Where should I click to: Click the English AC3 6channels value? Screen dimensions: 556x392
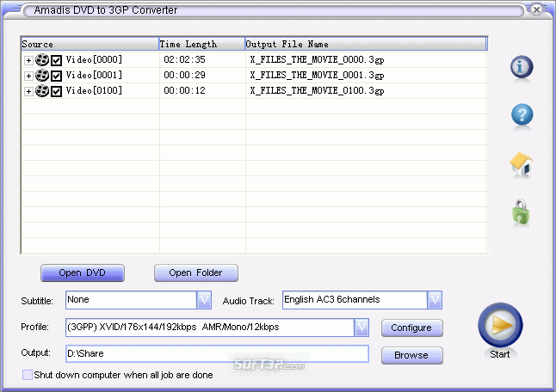(332, 299)
